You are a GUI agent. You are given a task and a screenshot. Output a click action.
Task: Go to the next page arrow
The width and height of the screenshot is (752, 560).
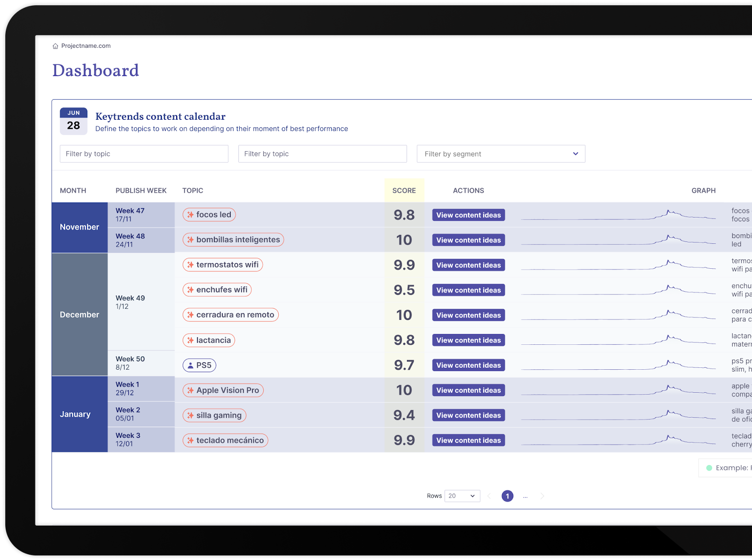coord(542,496)
